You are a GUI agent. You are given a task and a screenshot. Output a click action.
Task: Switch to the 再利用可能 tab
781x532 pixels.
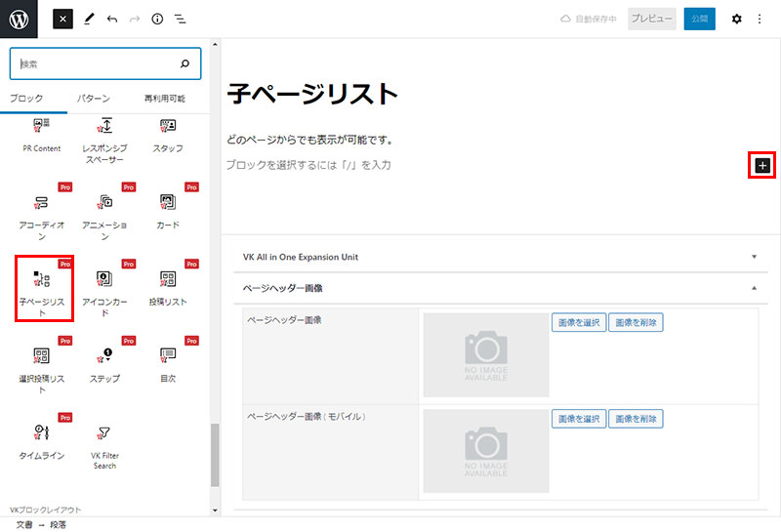coord(164,99)
